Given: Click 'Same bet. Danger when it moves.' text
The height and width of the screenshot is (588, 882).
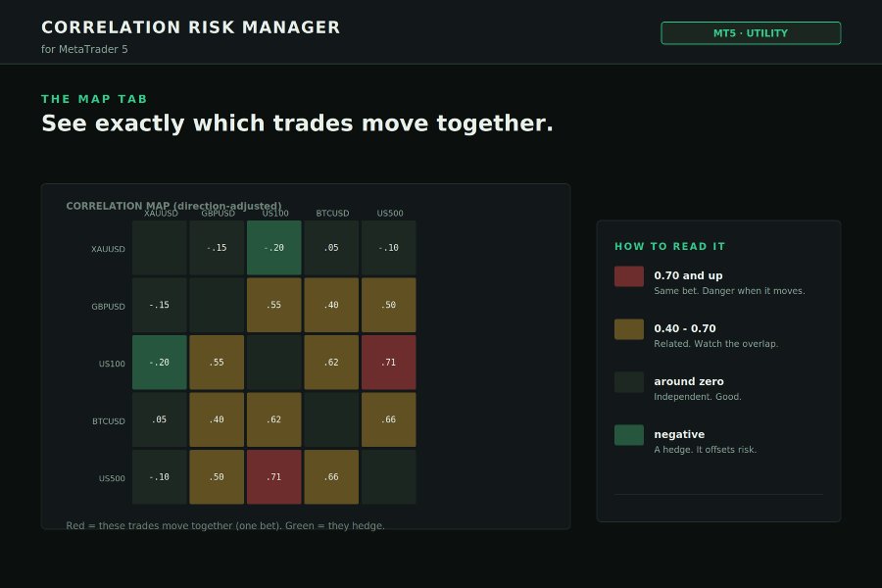Looking at the screenshot, I should click(729, 291).
